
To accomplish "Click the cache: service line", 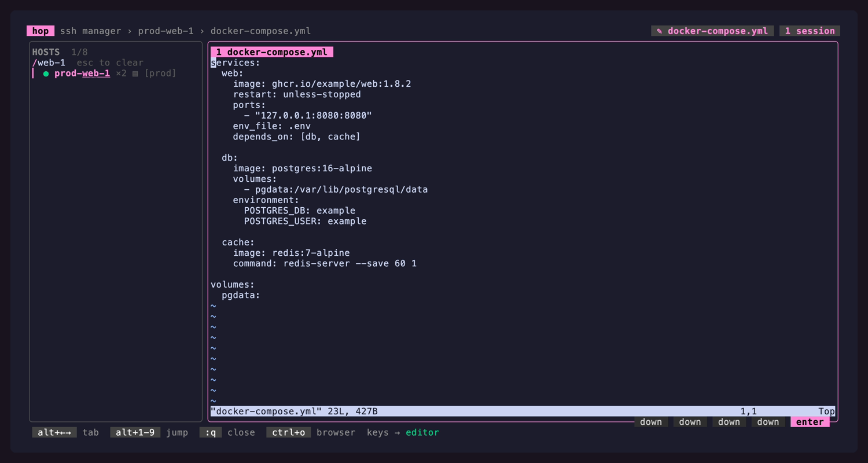I will pos(238,242).
